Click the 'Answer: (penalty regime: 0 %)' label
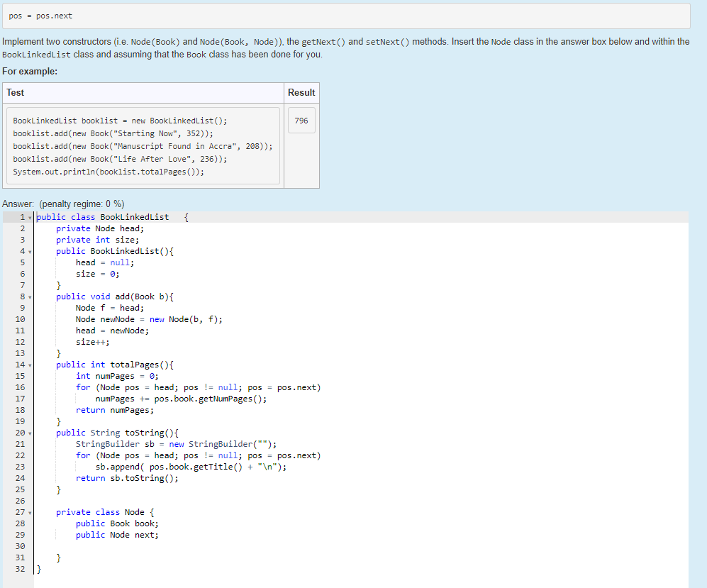 point(63,204)
